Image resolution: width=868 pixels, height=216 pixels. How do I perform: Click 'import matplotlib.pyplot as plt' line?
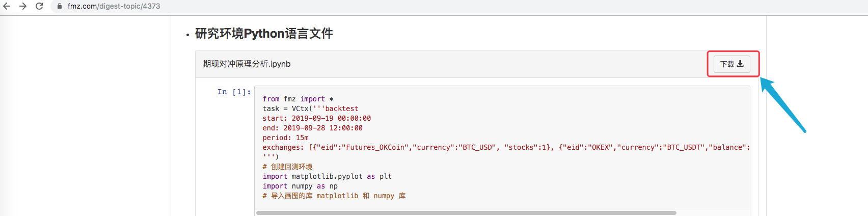327,176
